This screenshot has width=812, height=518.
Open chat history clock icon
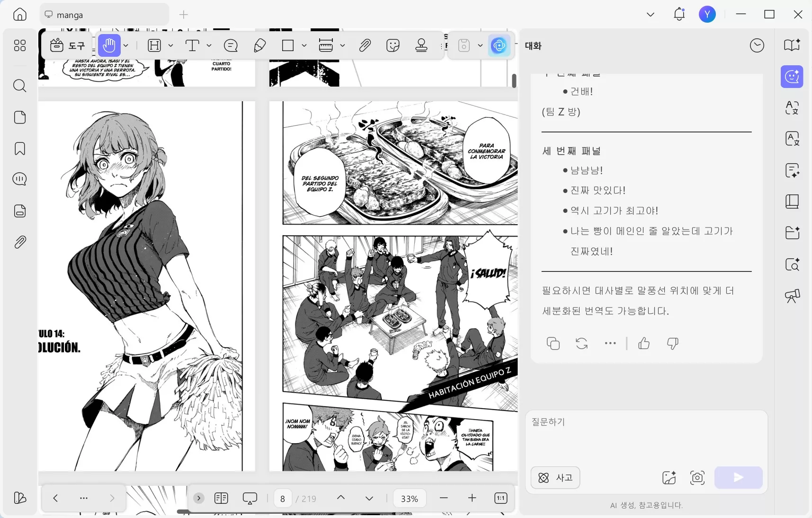point(757,45)
